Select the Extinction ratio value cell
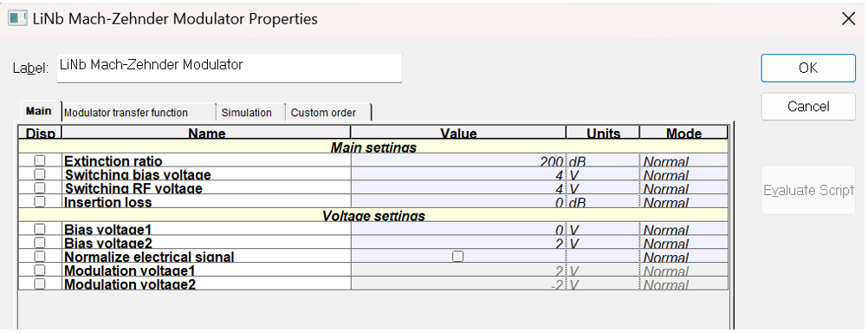Image resolution: width=868 pixels, height=333 pixels. click(x=458, y=160)
